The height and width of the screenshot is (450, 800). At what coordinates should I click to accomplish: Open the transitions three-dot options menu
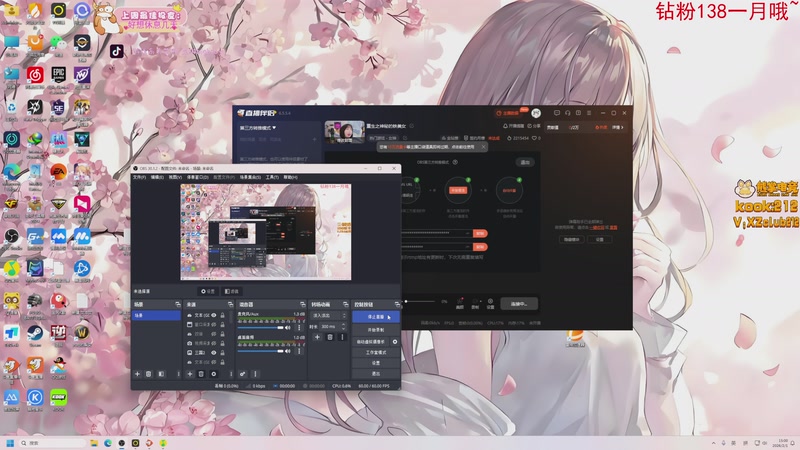pyautogui.click(x=342, y=337)
